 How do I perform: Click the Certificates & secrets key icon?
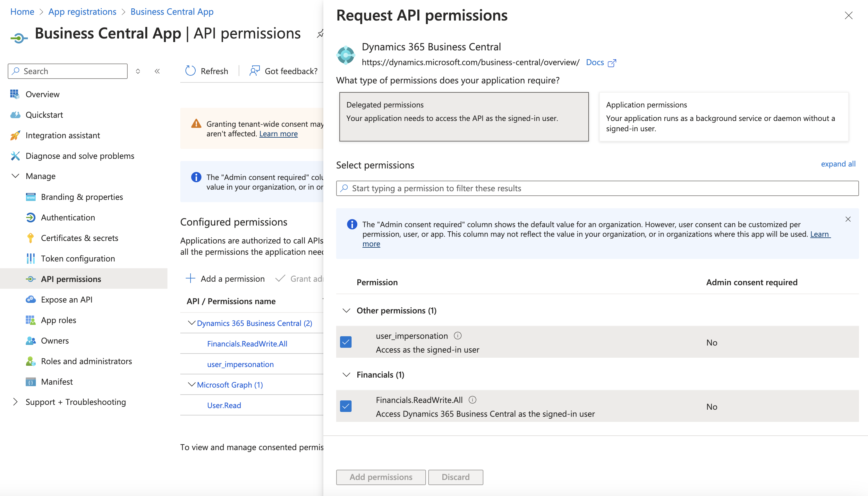[30, 238]
